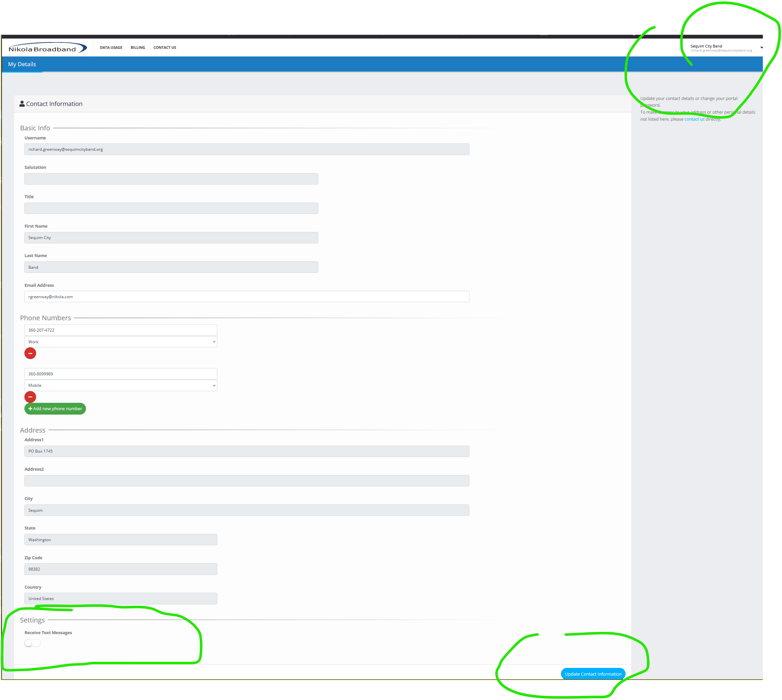The height and width of the screenshot is (700, 782).
Task: Go to the Billing menu
Action: [138, 48]
